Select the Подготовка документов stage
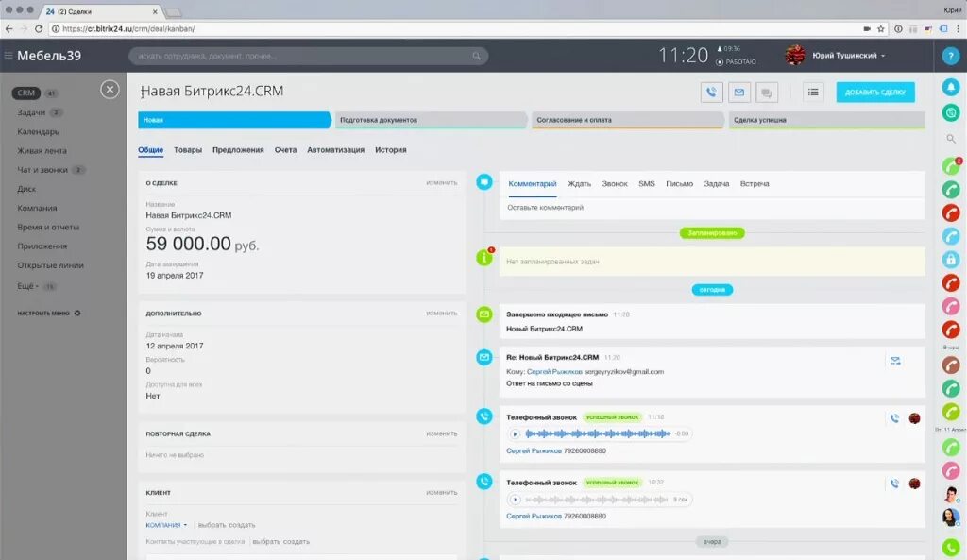Screen dimensions: 967x560 tap(431, 120)
